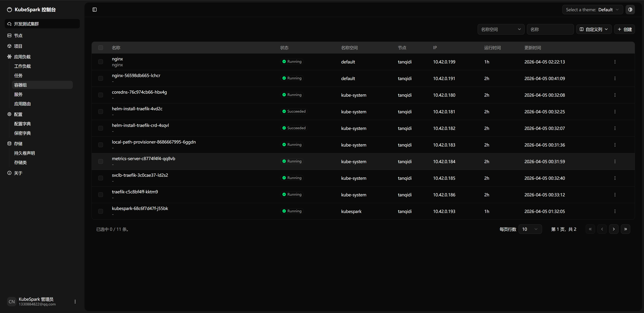This screenshot has width=644, height=313.
Task: Open the 每页行数 rows-per-page dropdown
Action: pyautogui.click(x=530, y=229)
